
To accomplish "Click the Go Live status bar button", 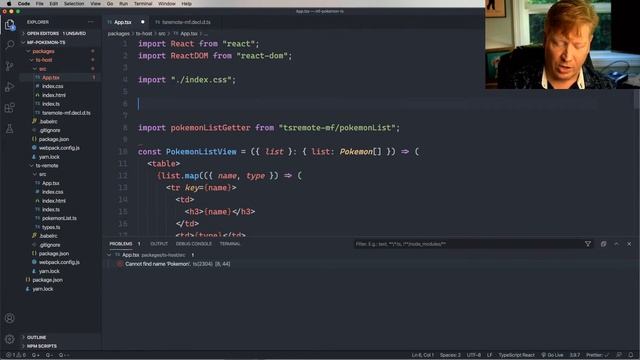I will tap(552, 355).
